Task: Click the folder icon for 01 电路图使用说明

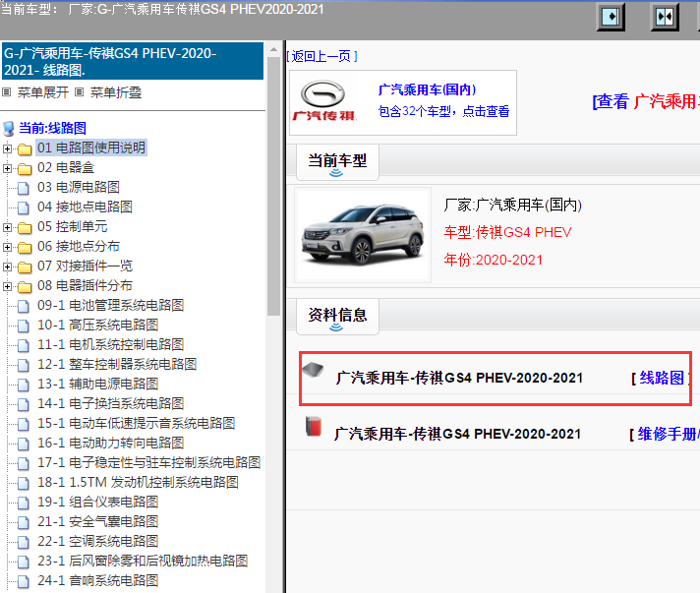Action: [25, 148]
